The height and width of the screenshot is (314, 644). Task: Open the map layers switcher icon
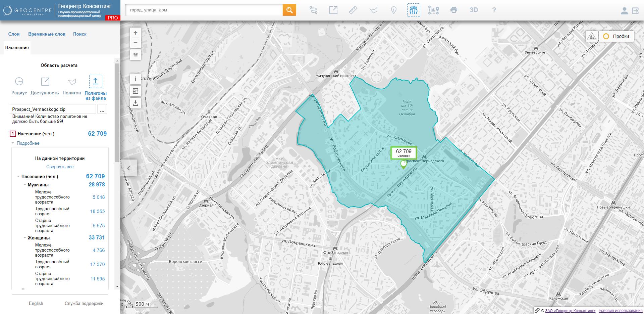point(136,55)
